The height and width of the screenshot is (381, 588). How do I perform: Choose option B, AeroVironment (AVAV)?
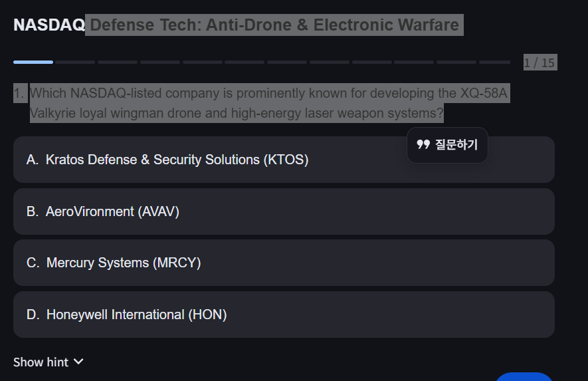click(x=284, y=211)
